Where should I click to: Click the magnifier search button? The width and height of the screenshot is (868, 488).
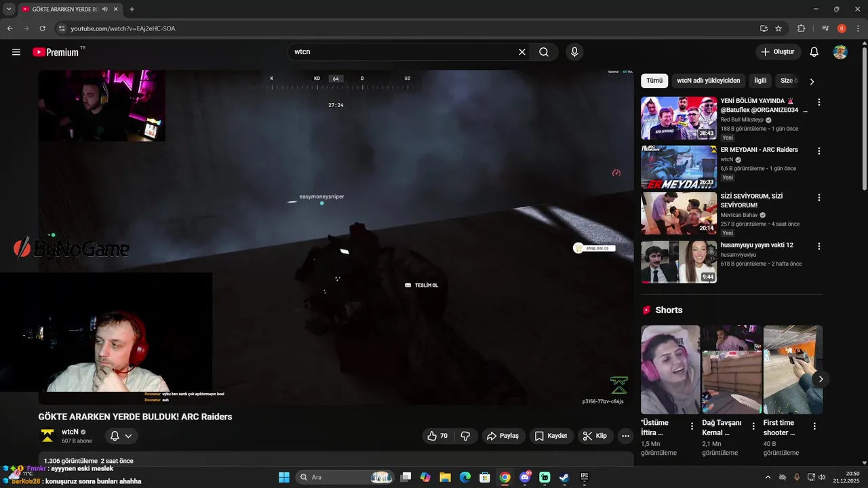point(544,52)
